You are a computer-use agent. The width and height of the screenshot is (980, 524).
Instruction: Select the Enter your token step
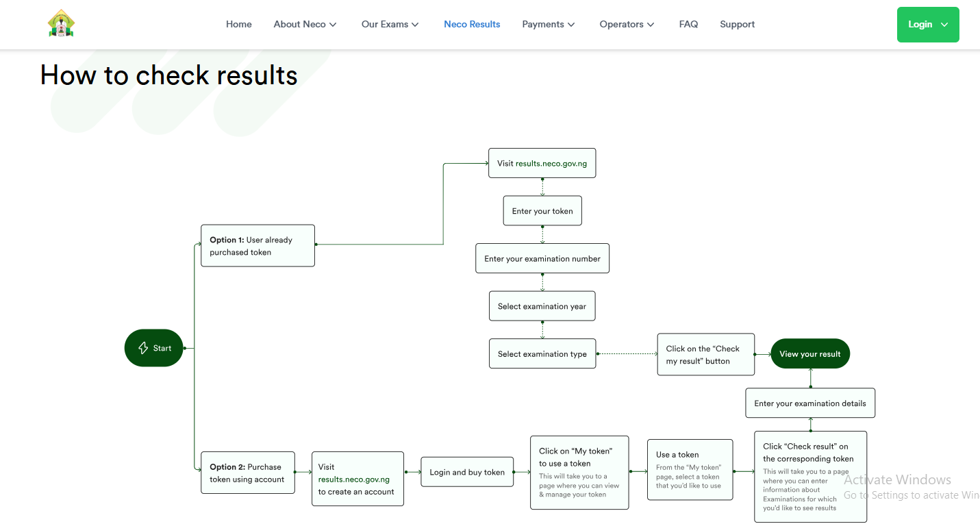[x=542, y=210]
